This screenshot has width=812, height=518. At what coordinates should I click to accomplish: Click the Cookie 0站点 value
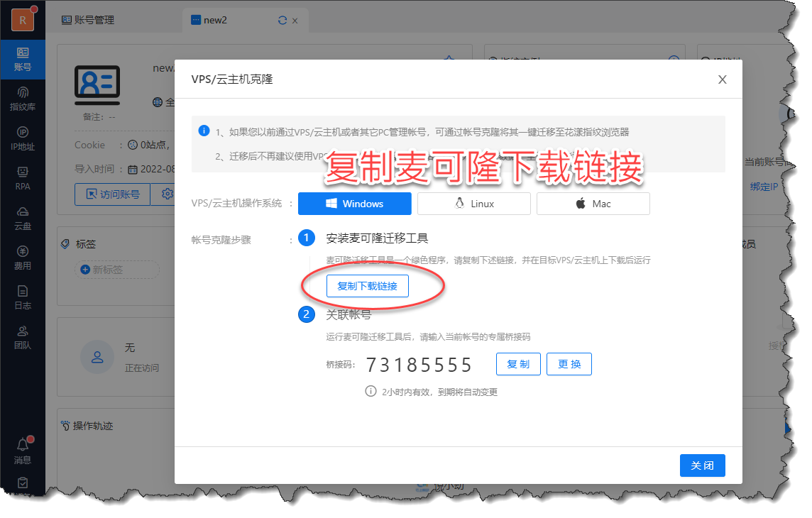(149, 145)
